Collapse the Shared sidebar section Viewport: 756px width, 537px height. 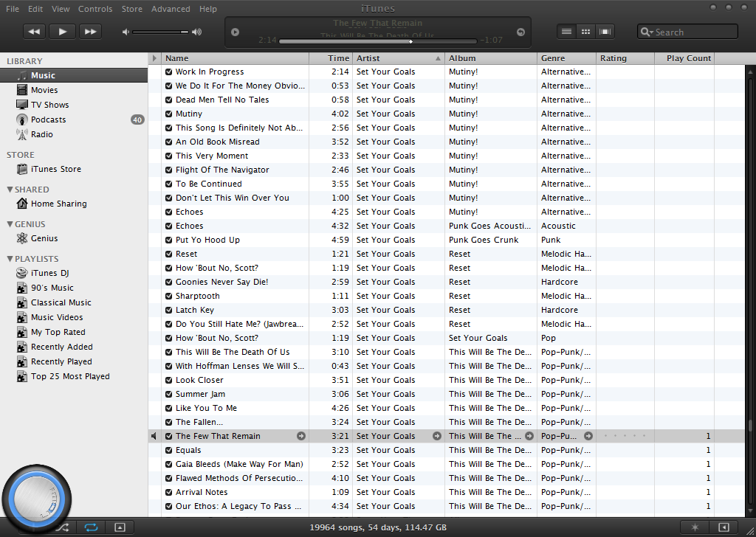10,190
